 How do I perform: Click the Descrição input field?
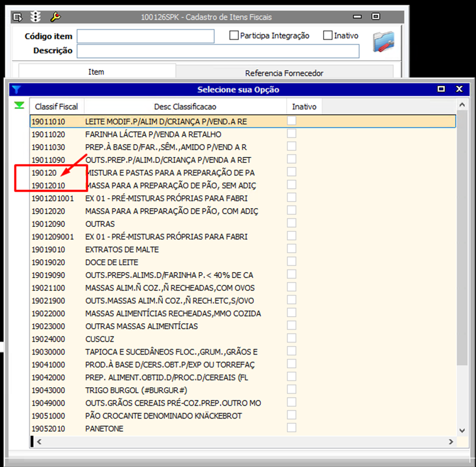click(x=218, y=51)
